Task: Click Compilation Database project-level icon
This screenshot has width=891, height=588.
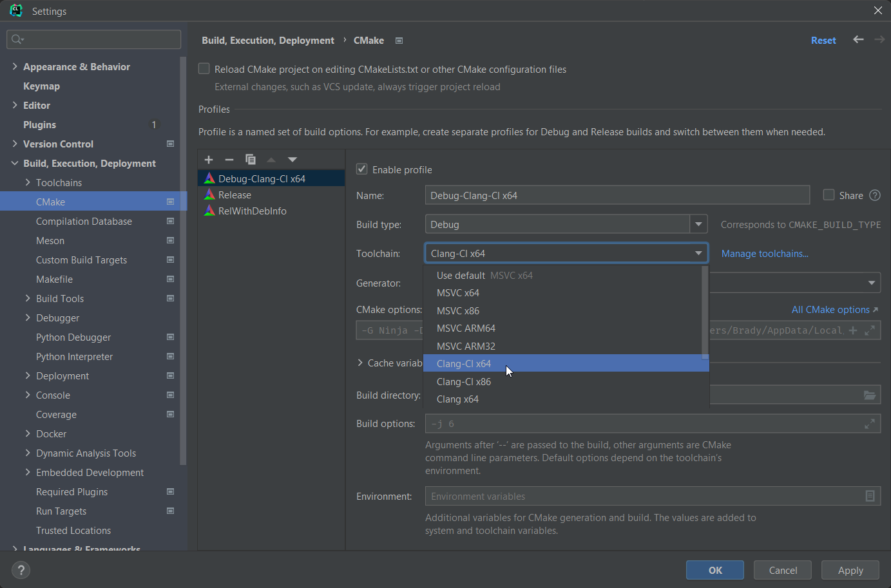Action: coord(171,221)
